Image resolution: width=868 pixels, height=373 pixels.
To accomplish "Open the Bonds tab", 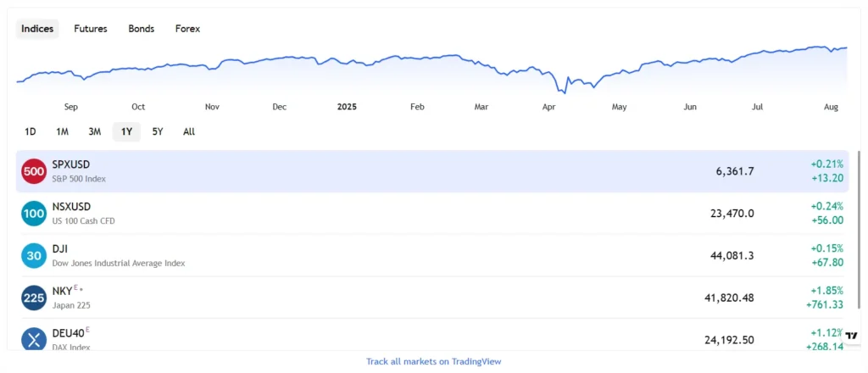I will (142, 29).
